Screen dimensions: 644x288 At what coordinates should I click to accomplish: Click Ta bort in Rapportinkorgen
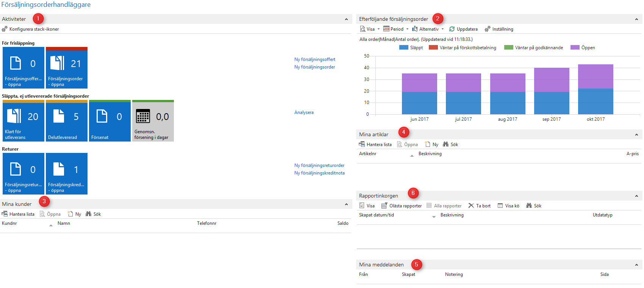click(479, 206)
